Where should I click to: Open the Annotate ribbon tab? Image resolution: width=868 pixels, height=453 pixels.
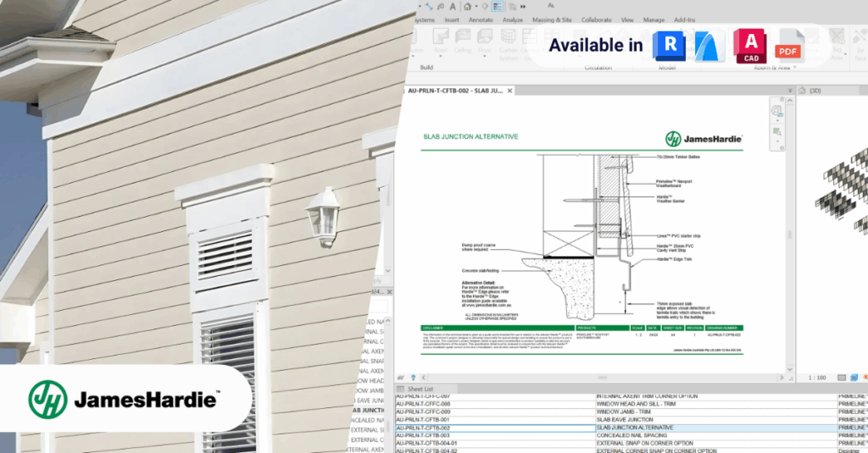481,19
